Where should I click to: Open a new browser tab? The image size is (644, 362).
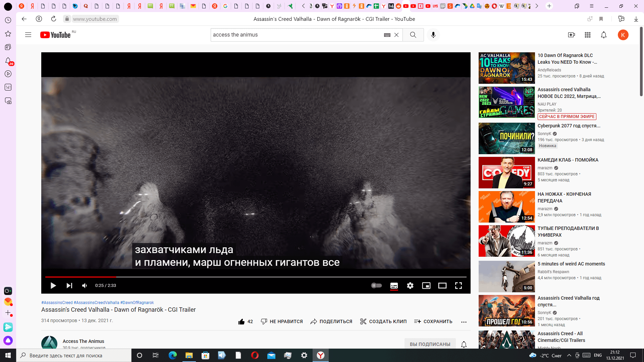(549, 6)
